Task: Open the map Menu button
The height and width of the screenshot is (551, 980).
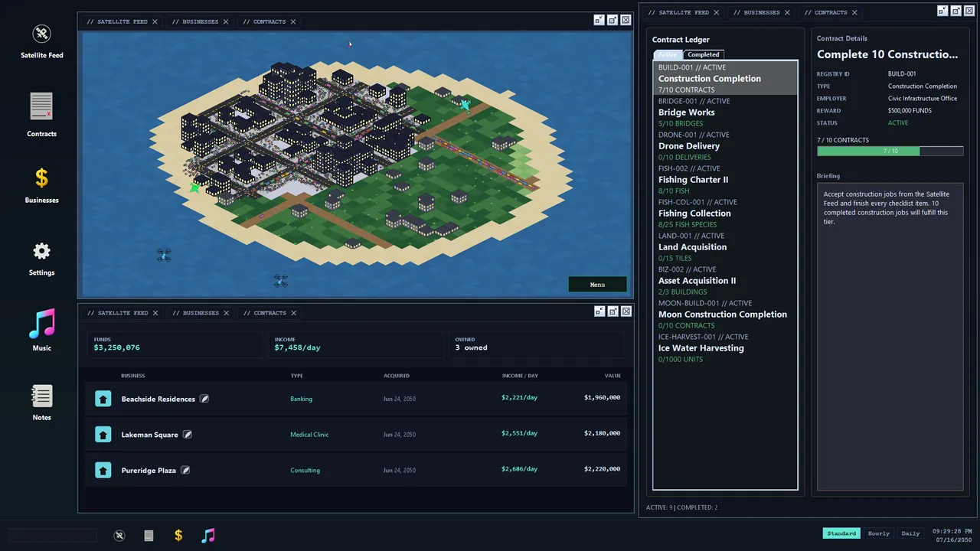Action: pos(597,285)
